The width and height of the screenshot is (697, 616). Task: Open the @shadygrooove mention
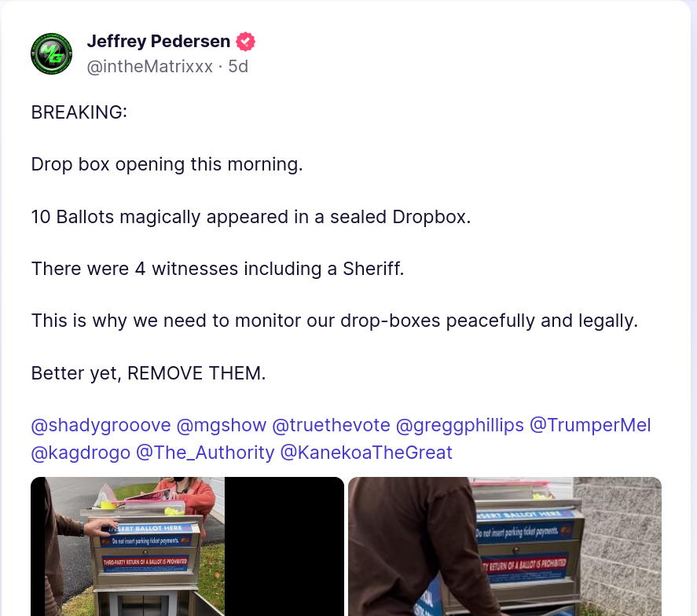pos(101,425)
